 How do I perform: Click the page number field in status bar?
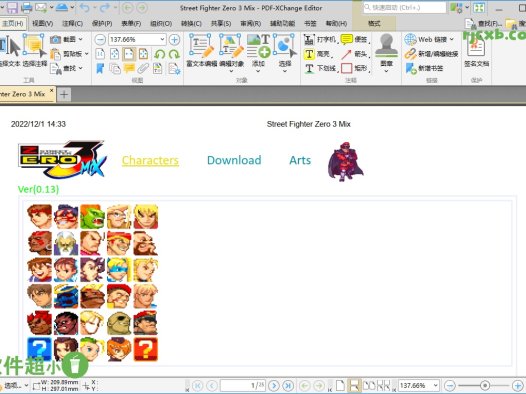click(x=243, y=386)
